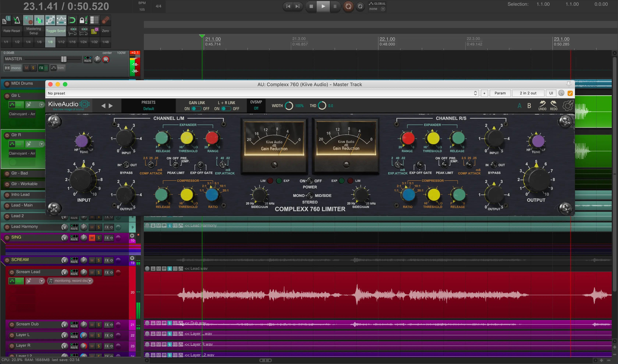Toggle plugin bypass checkbox in FX header
The image size is (618, 364).
click(x=570, y=93)
